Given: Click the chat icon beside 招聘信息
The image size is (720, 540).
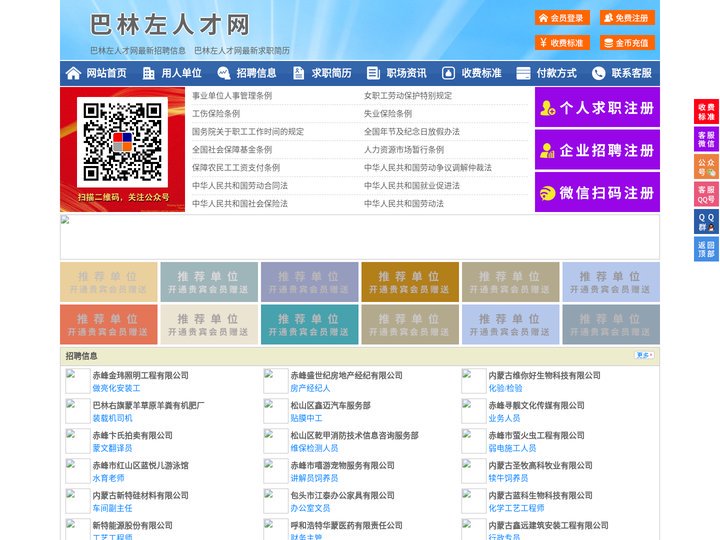Looking at the screenshot, I should click(x=224, y=73).
